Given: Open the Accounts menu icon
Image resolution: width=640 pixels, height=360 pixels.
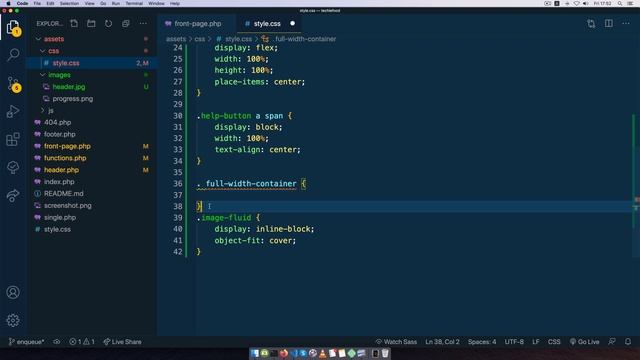Looking at the screenshot, I should [13, 292].
